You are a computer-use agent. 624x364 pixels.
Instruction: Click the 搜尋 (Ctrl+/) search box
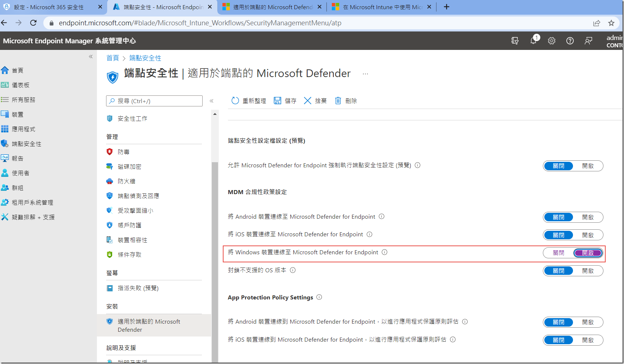click(154, 101)
